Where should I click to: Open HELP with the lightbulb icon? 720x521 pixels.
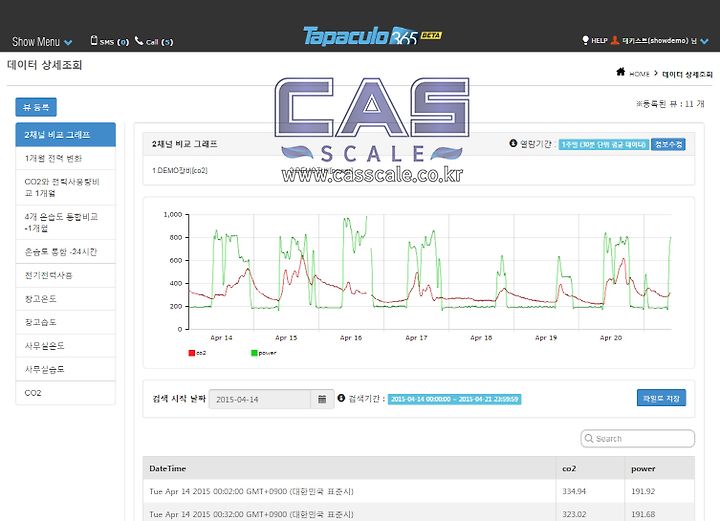pos(595,40)
